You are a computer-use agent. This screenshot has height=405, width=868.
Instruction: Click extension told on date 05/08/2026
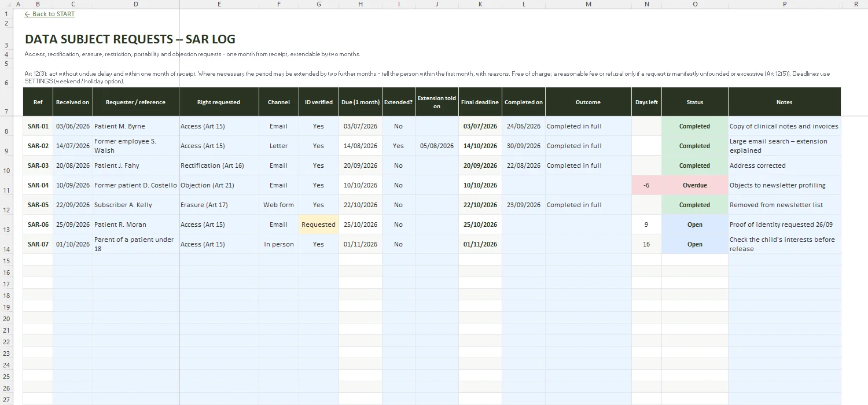tap(437, 146)
